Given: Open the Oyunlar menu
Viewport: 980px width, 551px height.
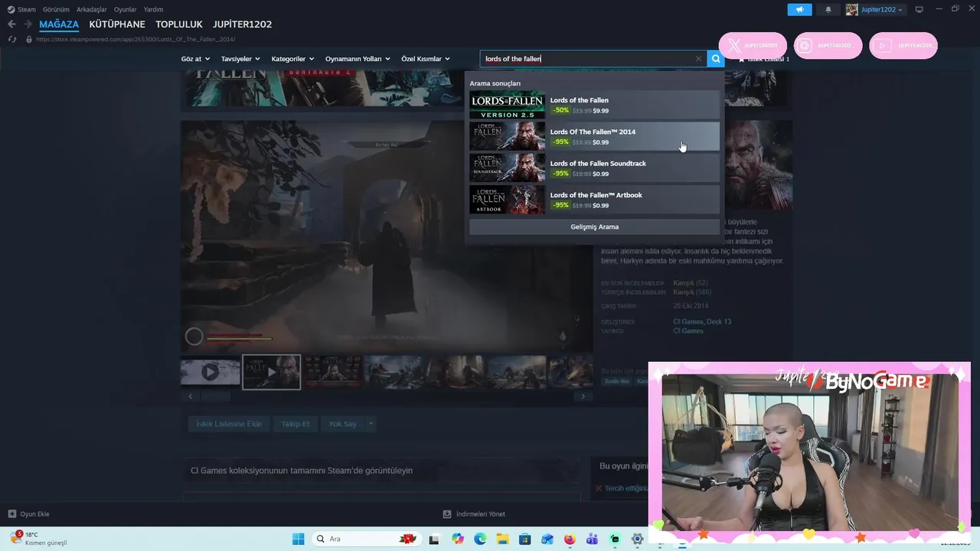Looking at the screenshot, I should pyautogui.click(x=126, y=9).
